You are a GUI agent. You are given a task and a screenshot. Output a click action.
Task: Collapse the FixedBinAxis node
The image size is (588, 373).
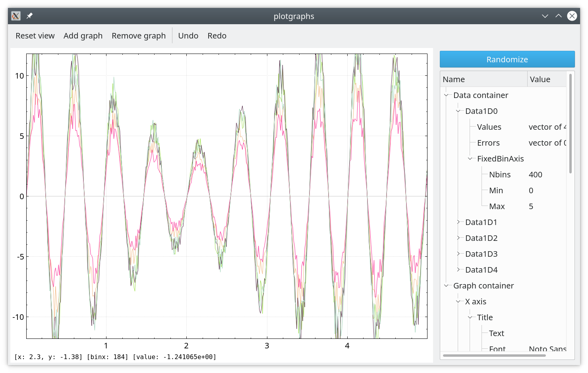tap(470, 159)
